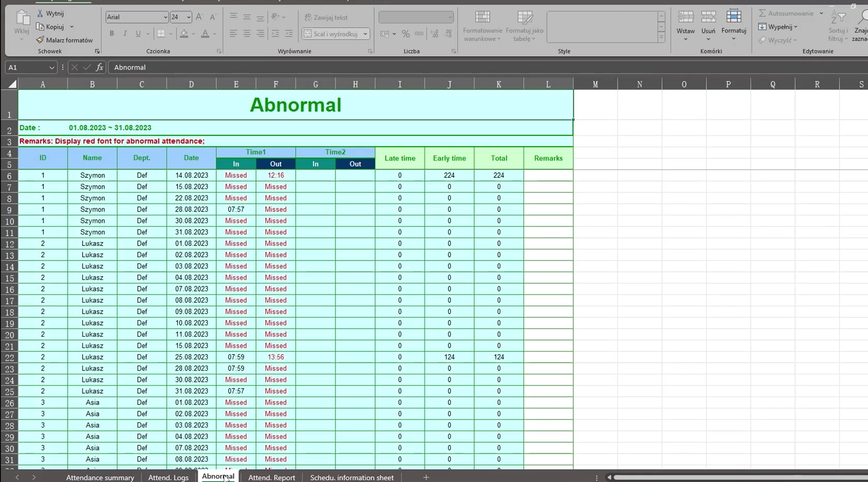
Task: Click the select-all corner triangle
Action: [x=12, y=84]
